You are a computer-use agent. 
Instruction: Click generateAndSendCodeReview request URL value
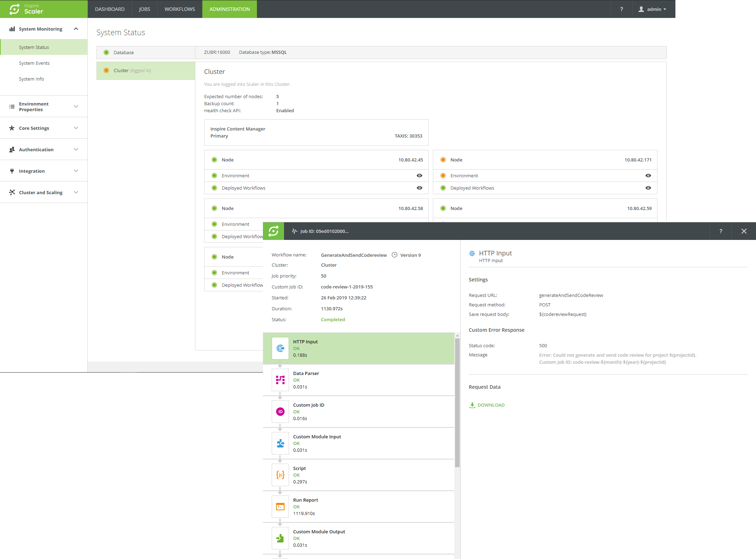click(x=571, y=295)
